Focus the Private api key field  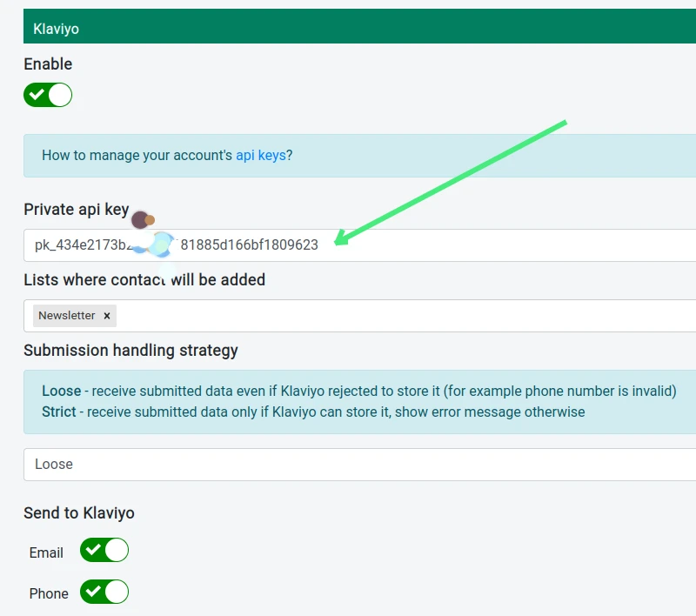[x=359, y=245]
